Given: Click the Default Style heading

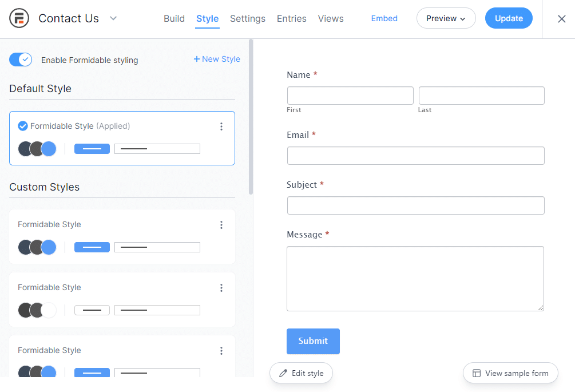Looking at the screenshot, I should [41, 89].
